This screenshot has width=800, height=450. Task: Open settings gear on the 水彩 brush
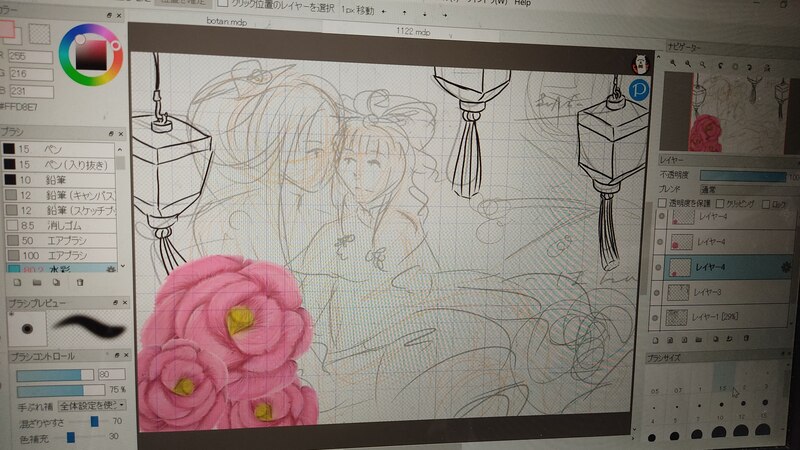click(x=110, y=269)
